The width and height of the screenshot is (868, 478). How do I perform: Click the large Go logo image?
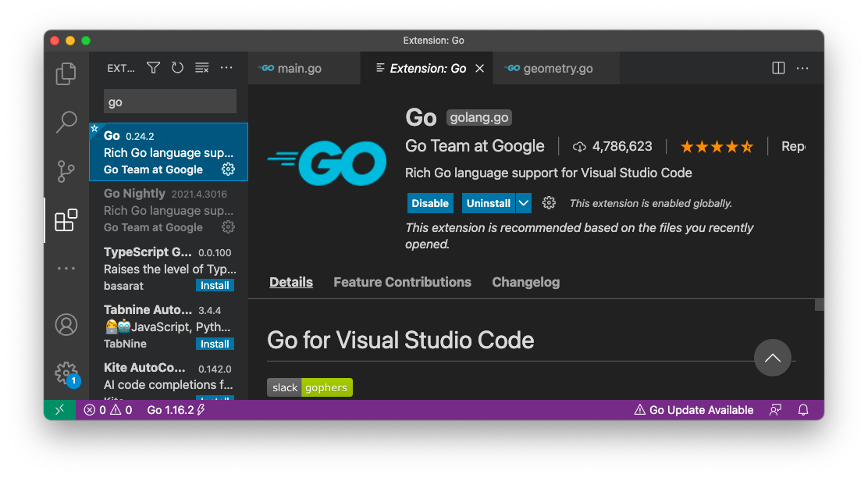pos(327,162)
